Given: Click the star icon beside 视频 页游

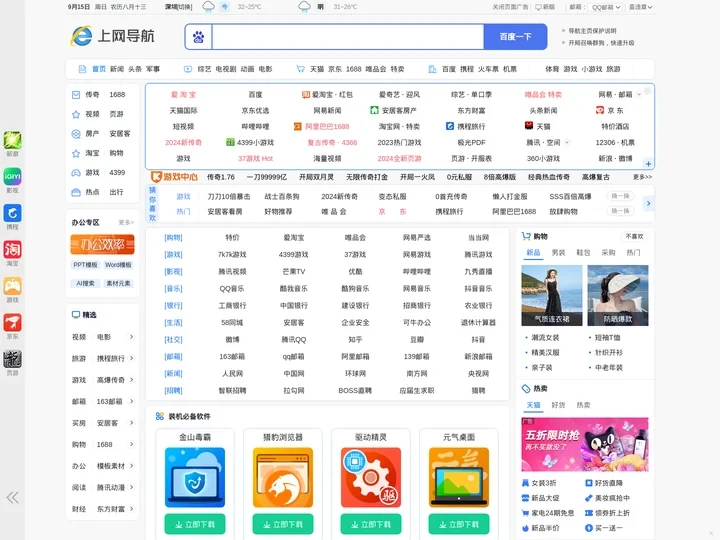Looking at the screenshot, I should pos(76,114).
